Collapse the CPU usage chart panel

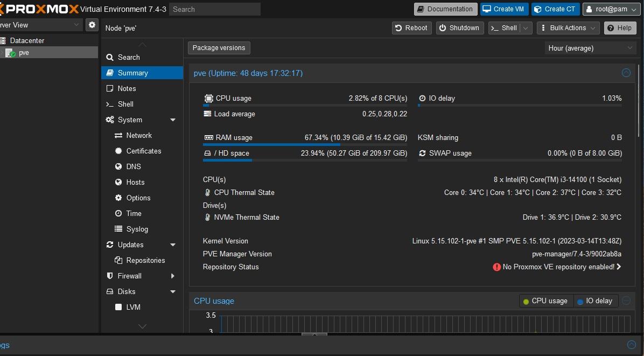tap(626, 301)
